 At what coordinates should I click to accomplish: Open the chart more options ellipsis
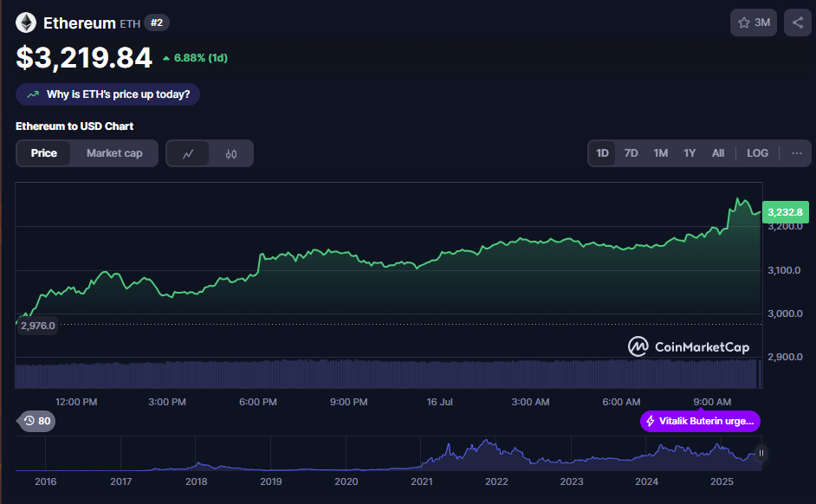click(x=796, y=153)
